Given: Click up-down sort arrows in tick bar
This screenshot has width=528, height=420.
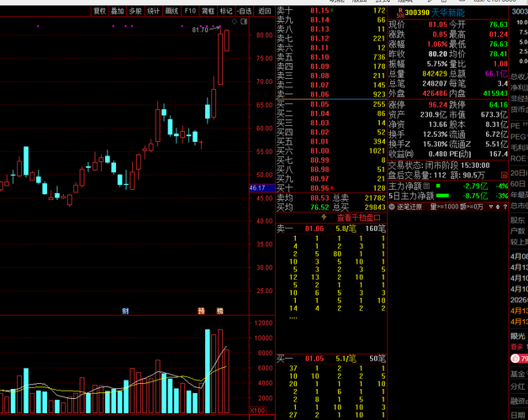Looking at the screenshot, I should tap(498, 207).
